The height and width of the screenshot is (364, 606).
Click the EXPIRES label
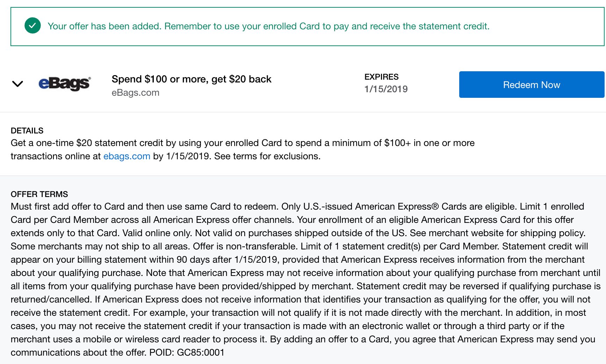pyautogui.click(x=381, y=77)
